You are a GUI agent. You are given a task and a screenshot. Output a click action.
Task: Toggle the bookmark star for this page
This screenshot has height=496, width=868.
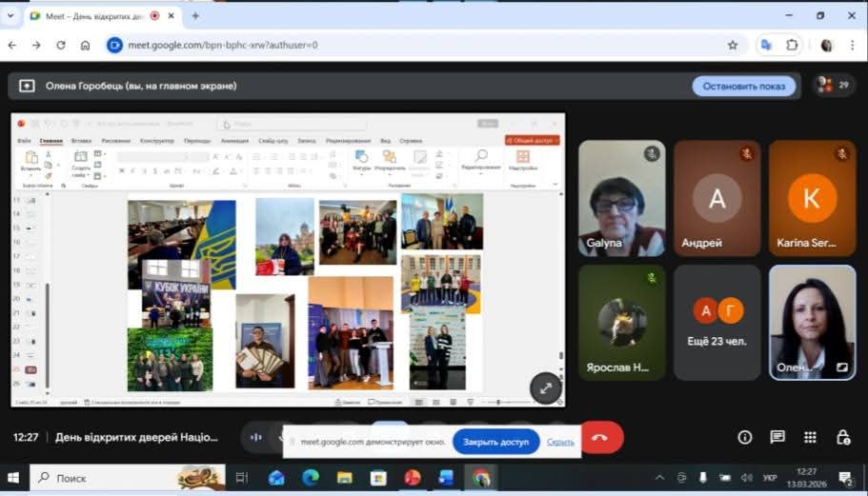pyautogui.click(x=732, y=45)
